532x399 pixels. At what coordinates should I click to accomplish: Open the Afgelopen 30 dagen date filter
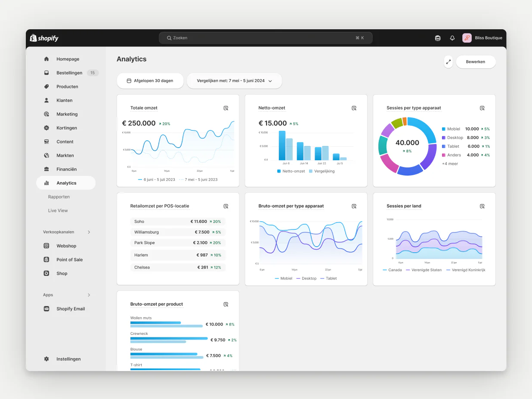150,80
